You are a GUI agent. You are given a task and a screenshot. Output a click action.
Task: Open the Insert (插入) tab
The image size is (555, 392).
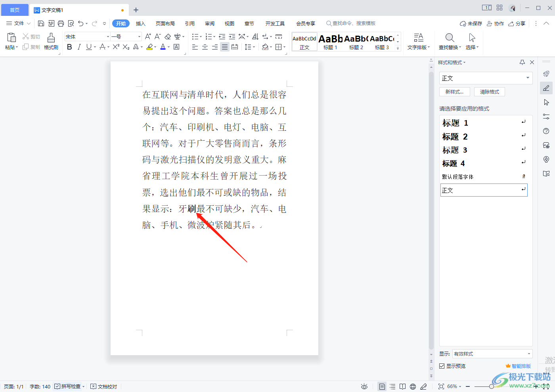click(140, 23)
